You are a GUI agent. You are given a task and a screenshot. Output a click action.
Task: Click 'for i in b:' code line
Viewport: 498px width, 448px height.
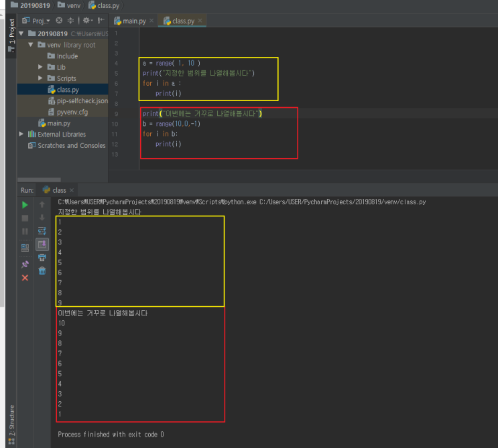coord(160,134)
